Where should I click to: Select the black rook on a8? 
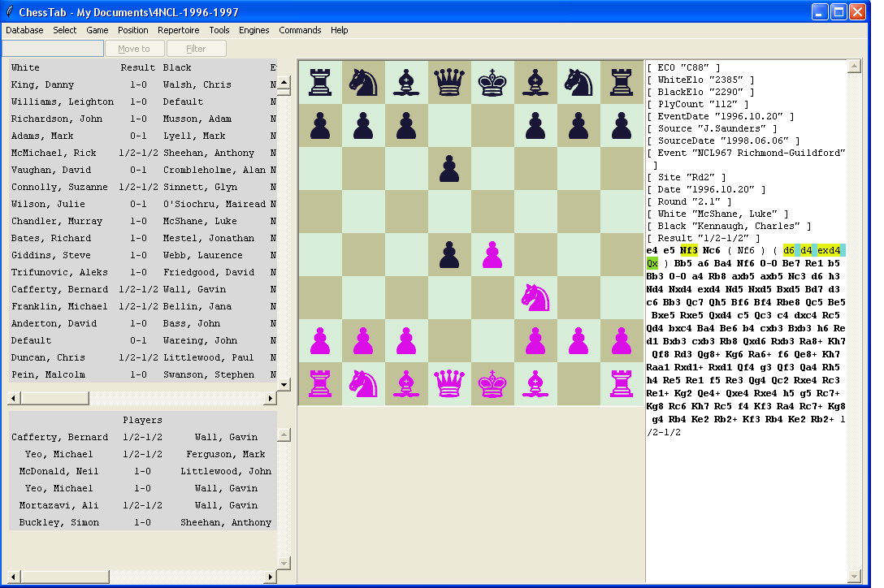click(320, 82)
